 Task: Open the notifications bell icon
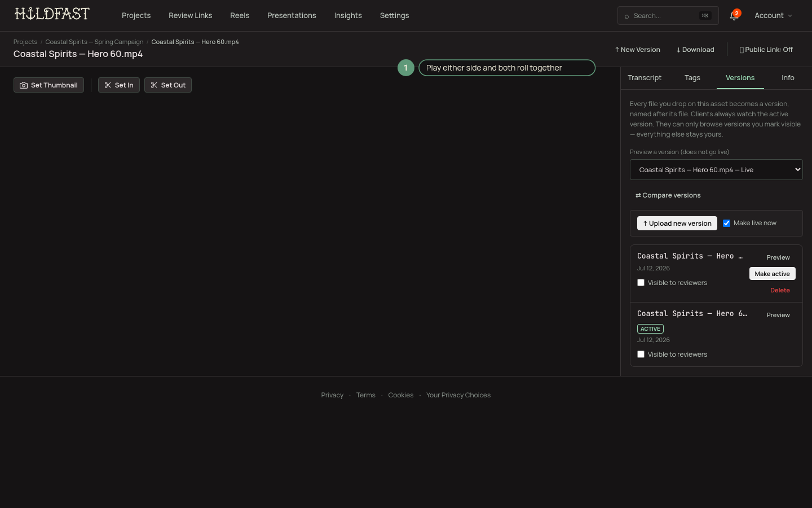[734, 16]
